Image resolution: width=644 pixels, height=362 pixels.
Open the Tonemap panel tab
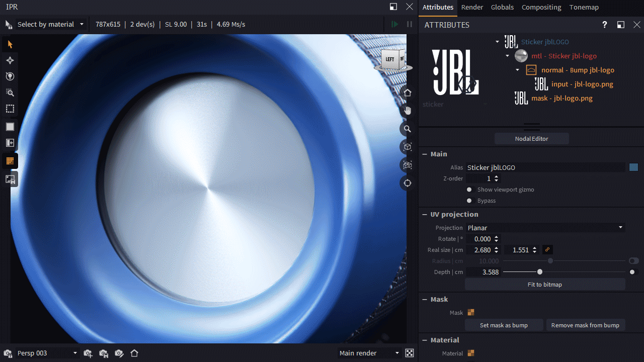(584, 7)
